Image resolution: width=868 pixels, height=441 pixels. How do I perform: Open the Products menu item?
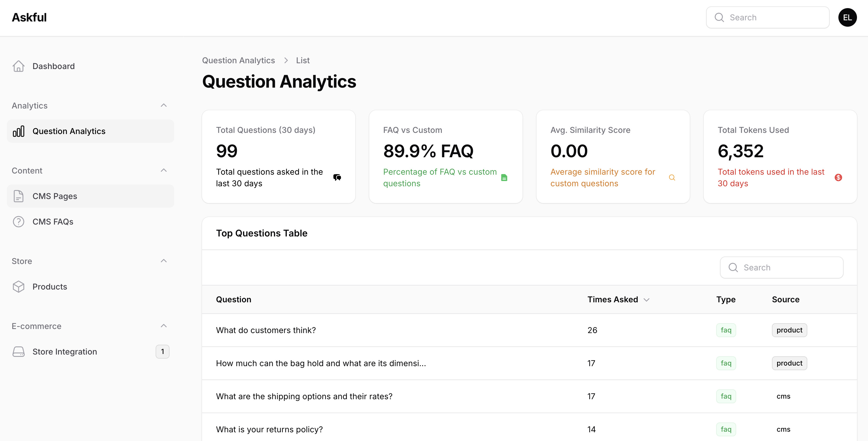pos(50,286)
